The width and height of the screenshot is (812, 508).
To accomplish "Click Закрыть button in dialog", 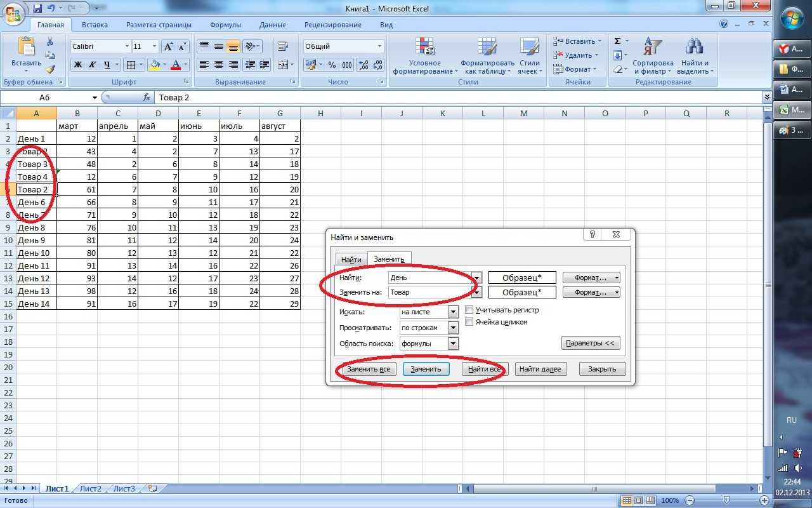I will (x=602, y=369).
